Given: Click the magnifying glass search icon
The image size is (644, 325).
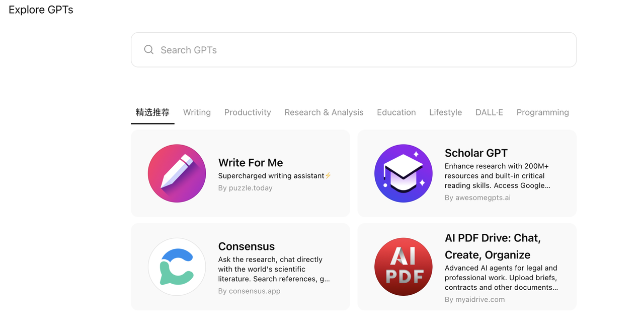Looking at the screenshot, I should [149, 50].
